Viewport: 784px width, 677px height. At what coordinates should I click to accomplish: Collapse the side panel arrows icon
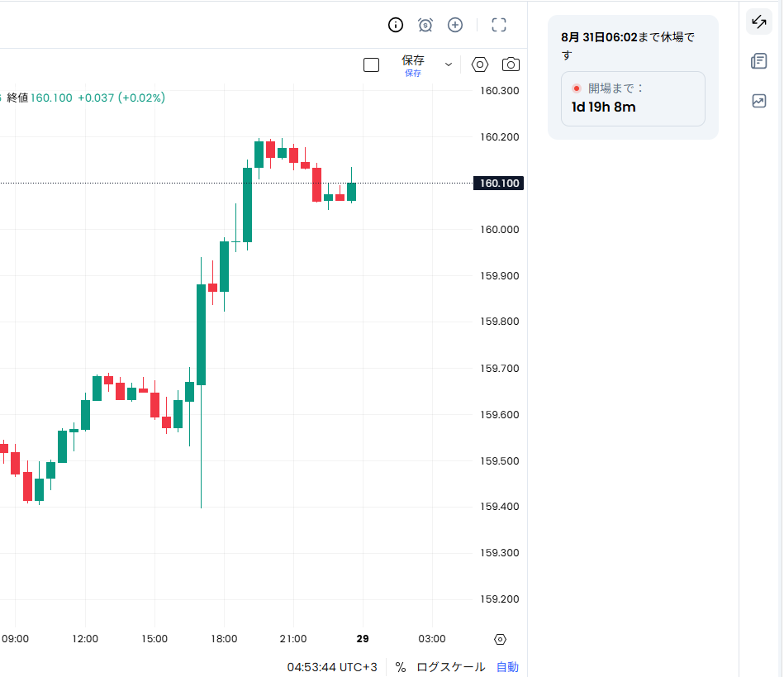pyautogui.click(x=759, y=21)
